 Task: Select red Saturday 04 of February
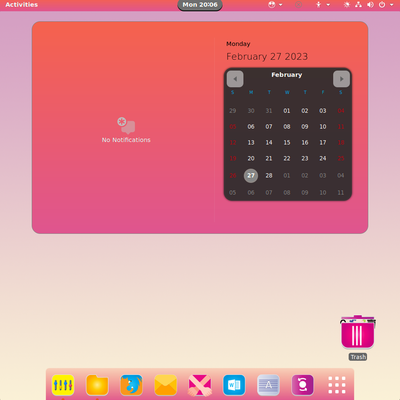click(x=341, y=111)
